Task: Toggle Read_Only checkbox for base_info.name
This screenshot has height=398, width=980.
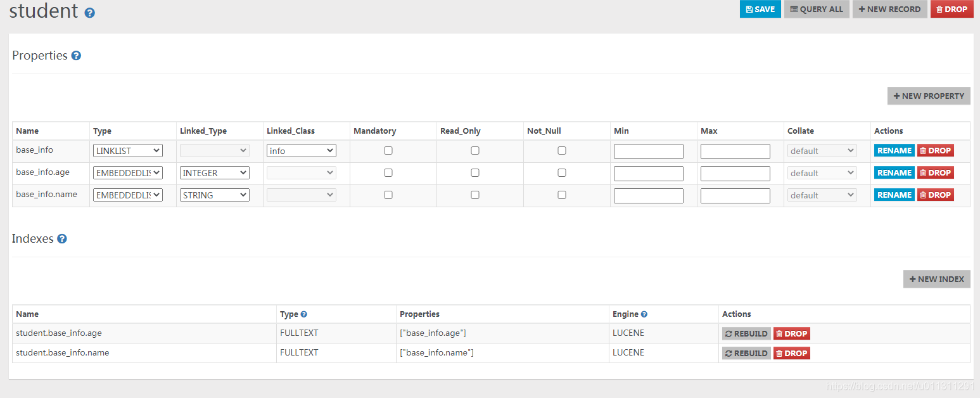Action: [475, 195]
